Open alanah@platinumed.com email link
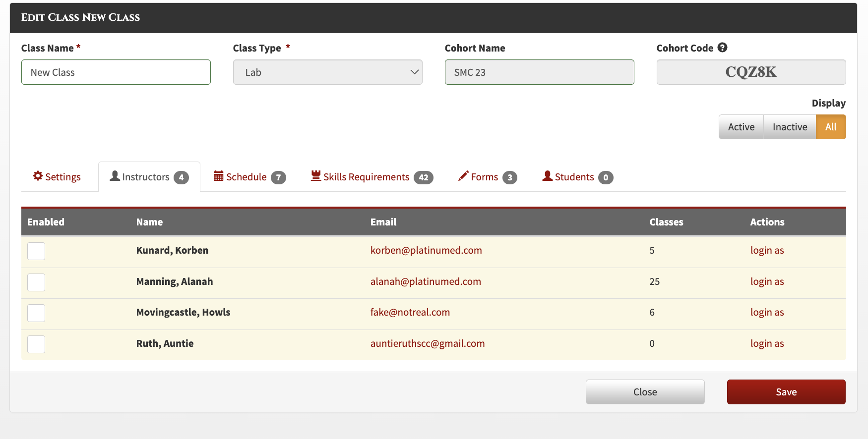Screen dimensions: 868x439 tap(426, 281)
